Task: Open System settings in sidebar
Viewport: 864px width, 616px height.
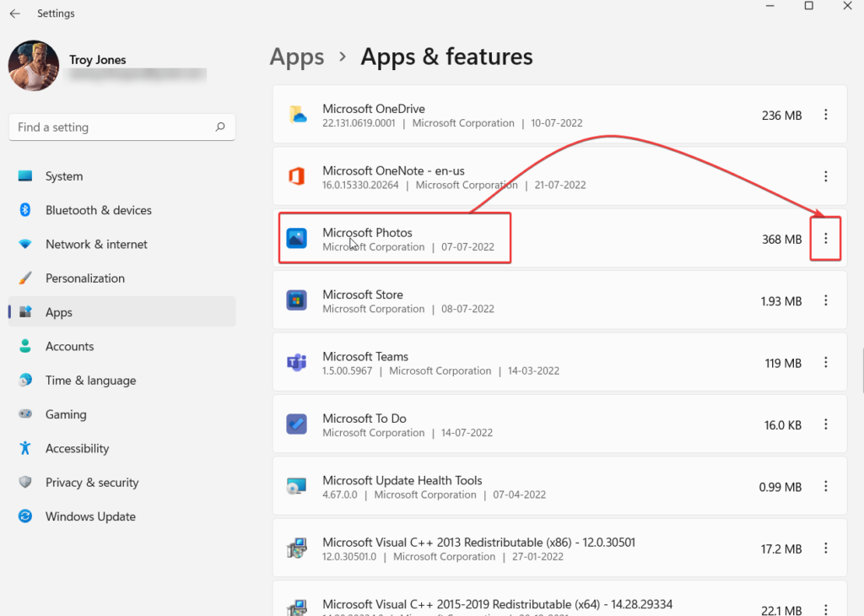Action: point(121,176)
